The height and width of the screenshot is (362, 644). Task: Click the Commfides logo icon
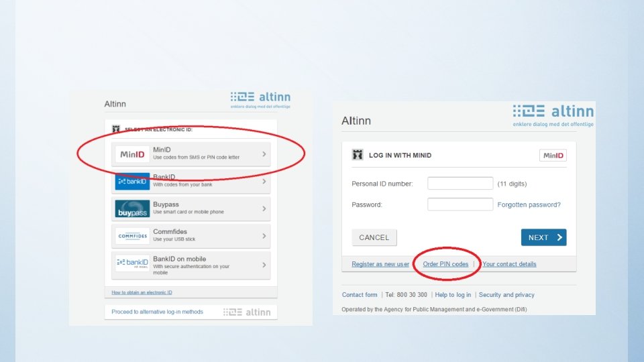pyautogui.click(x=132, y=236)
